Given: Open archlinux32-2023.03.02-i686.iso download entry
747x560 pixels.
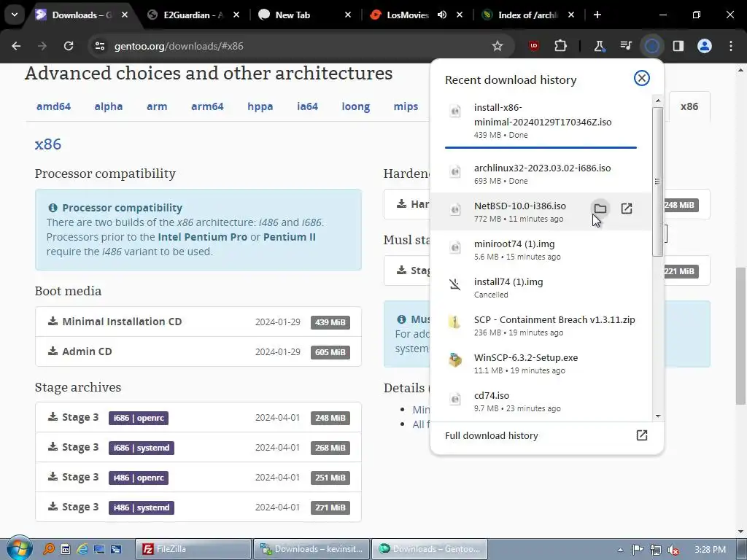Looking at the screenshot, I should coord(541,174).
